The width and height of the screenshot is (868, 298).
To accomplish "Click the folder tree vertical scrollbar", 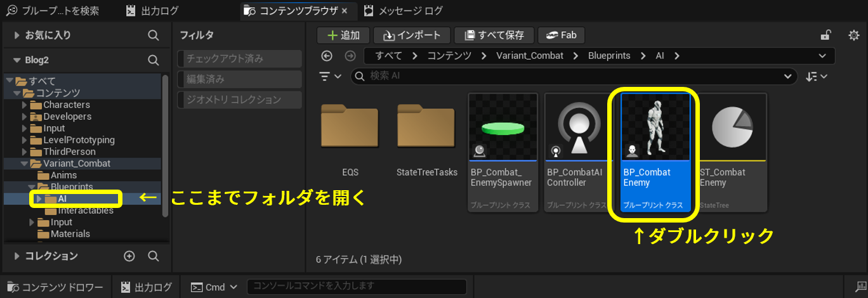I will tap(166, 146).
